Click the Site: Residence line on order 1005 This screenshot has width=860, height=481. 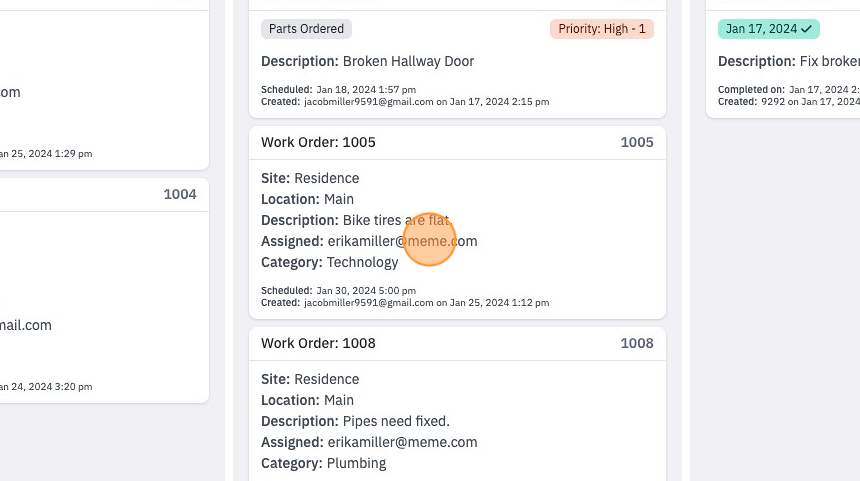pyautogui.click(x=310, y=178)
